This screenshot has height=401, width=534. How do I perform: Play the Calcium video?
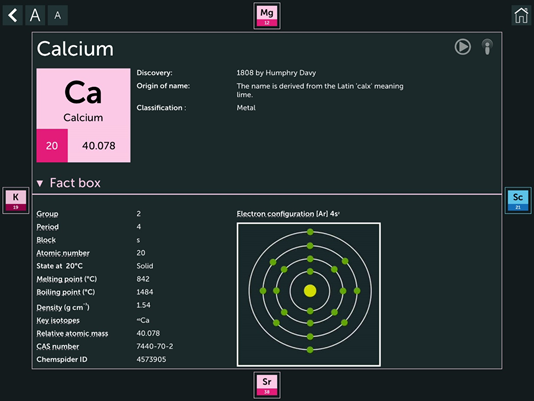(x=463, y=47)
